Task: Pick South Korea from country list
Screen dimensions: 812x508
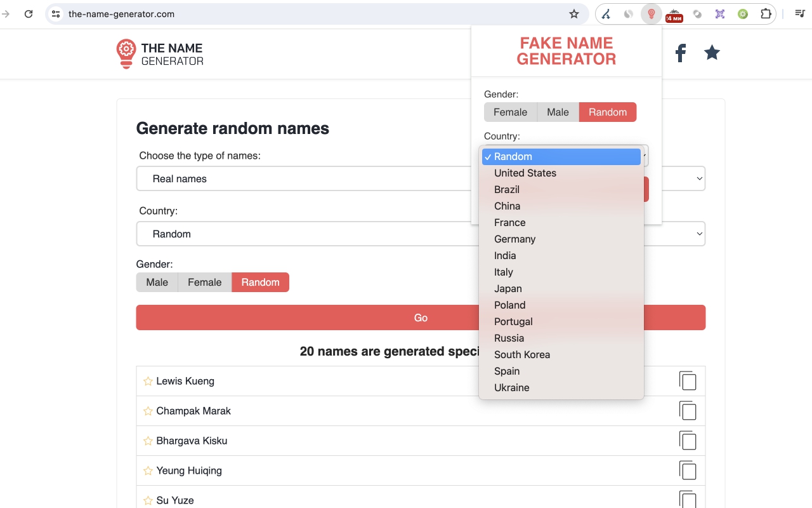Action: pos(561,354)
